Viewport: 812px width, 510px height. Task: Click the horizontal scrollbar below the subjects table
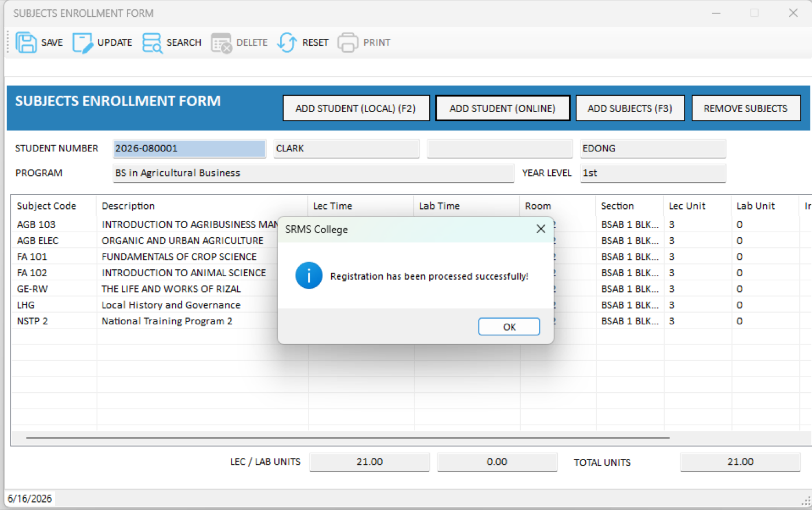[348, 438]
